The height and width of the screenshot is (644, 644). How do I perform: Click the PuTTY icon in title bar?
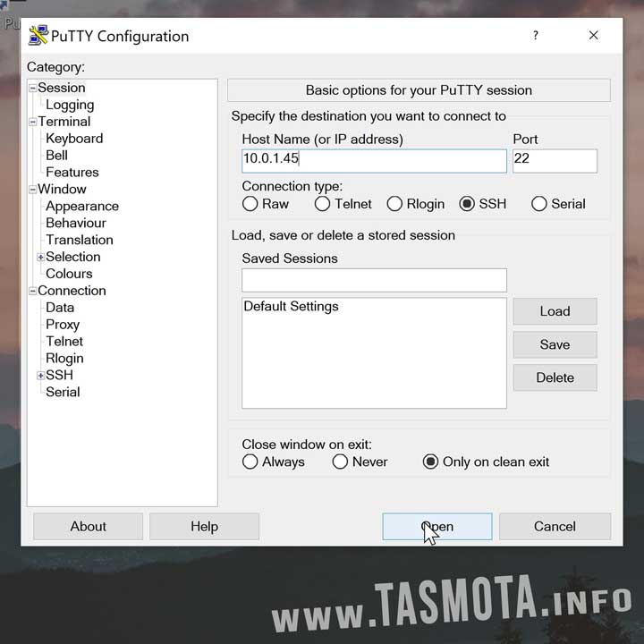coord(38,36)
